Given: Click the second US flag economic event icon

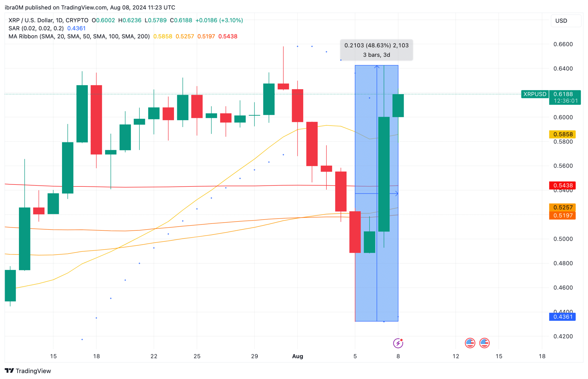Looking at the screenshot, I should tap(485, 343).
